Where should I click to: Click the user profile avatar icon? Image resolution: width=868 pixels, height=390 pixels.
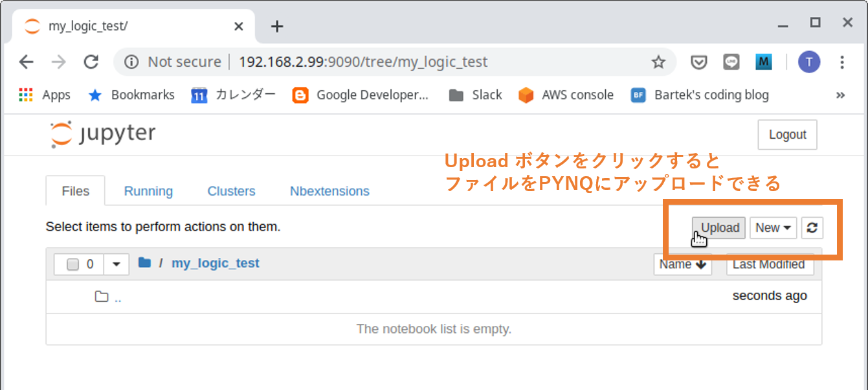click(x=808, y=62)
